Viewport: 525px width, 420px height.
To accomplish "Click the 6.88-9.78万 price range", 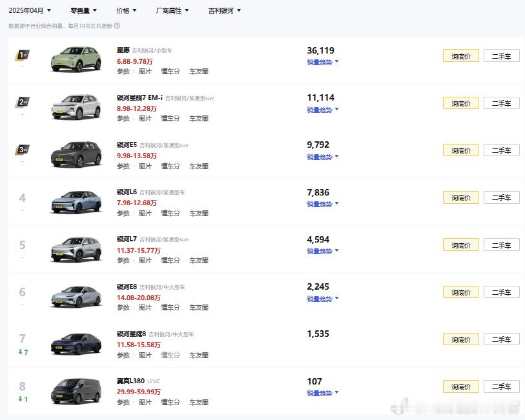I will point(134,61).
